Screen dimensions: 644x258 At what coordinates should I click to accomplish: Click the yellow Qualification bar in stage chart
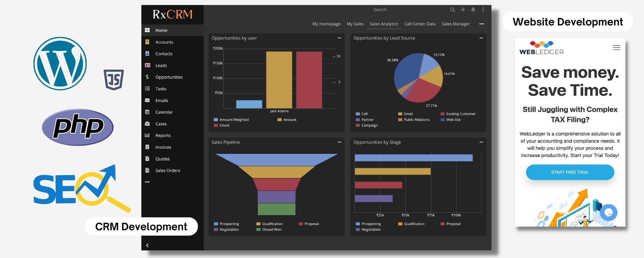[393, 171]
